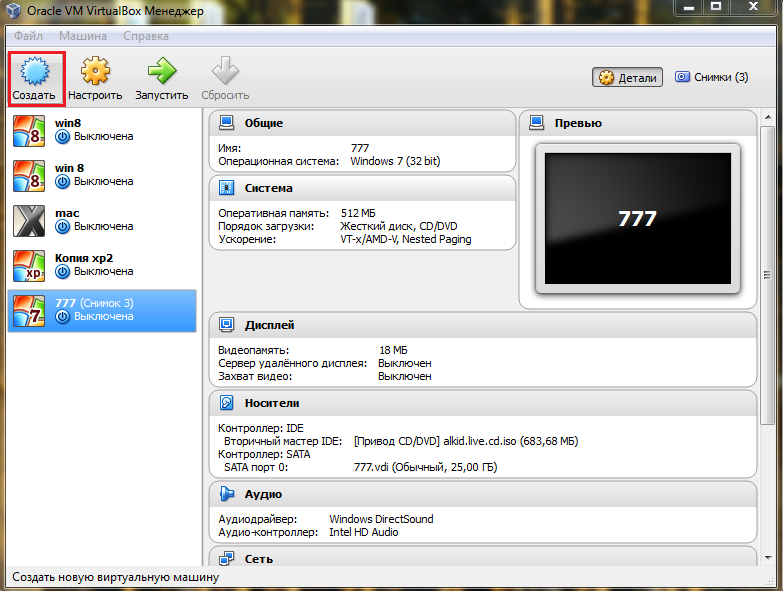Collapse the Система section header
The height and width of the screenshot is (591, 783).
[x=268, y=188]
